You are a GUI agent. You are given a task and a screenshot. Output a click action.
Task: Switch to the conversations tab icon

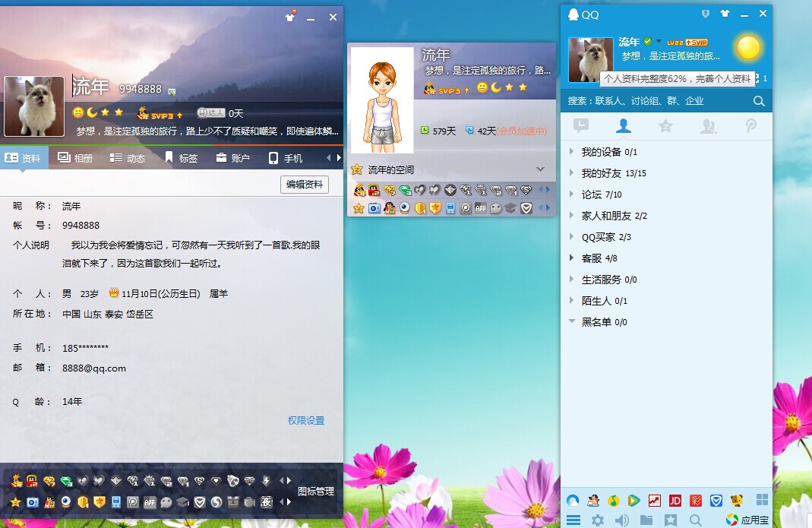click(x=581, y=126)
